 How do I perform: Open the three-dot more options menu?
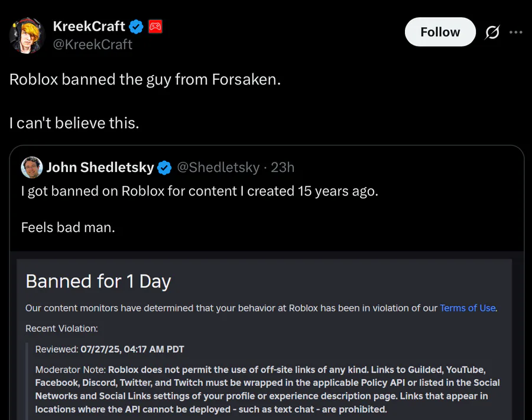pos(515,32)
